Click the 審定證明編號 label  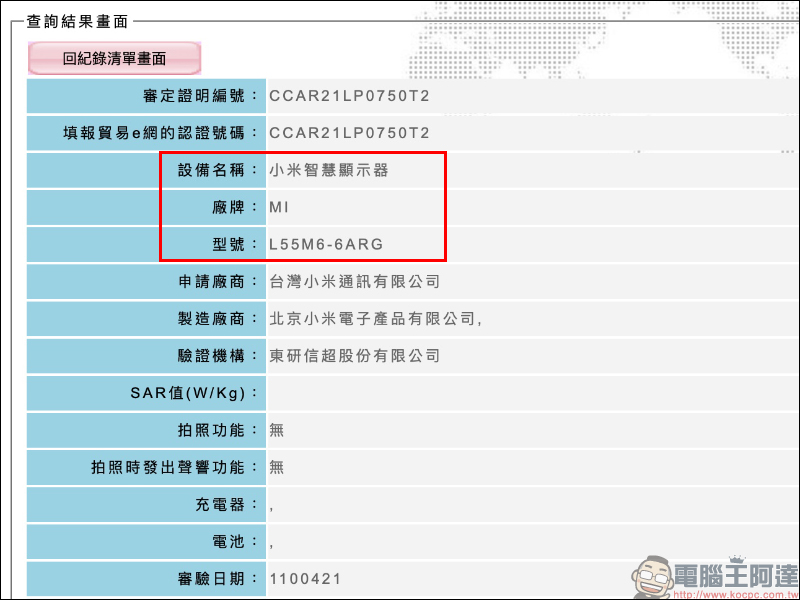[x=200, y=96]
